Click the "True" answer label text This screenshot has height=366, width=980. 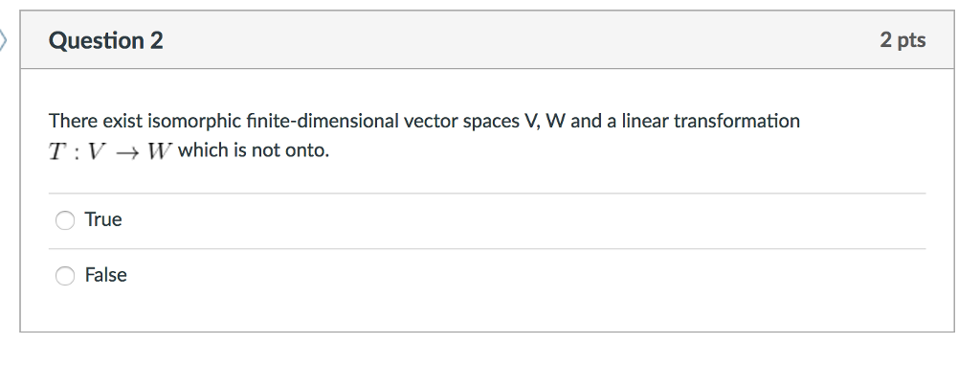tap(103, 219)
